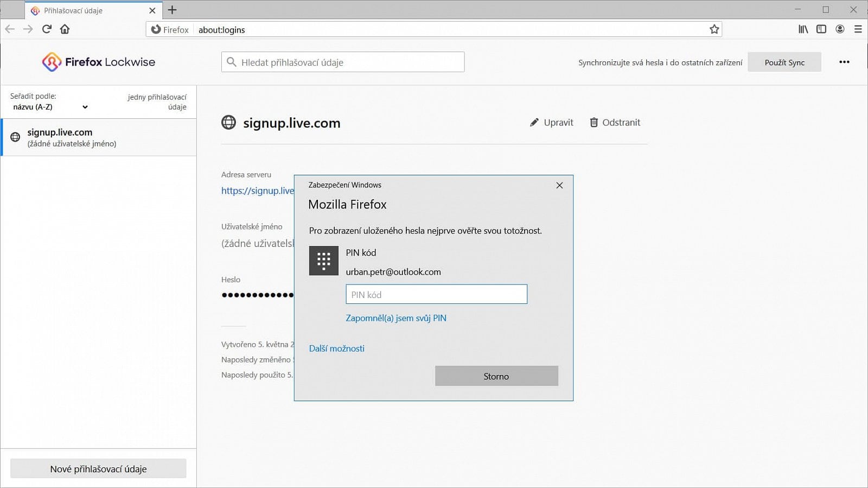Click the Mozilla Firefox dialog heading
868x488 pixels.
[347, 205]
